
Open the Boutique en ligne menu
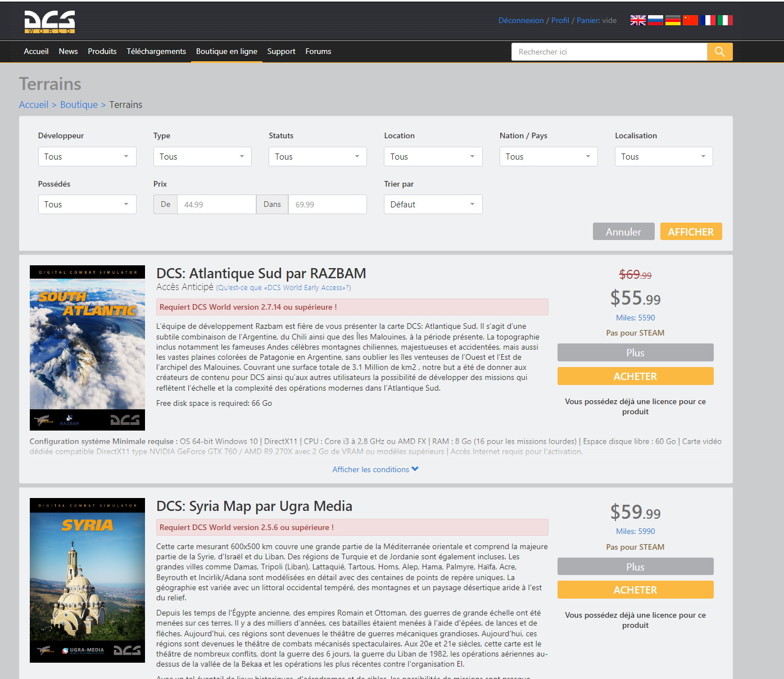(x=226, y=51)
